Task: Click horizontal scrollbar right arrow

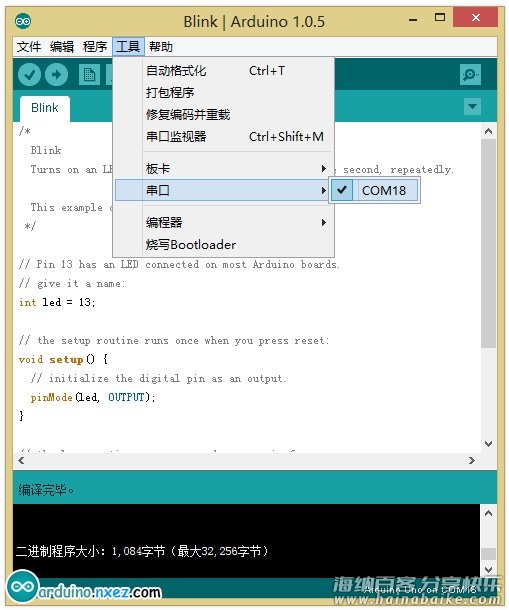Action: click(x=472, y=461)
